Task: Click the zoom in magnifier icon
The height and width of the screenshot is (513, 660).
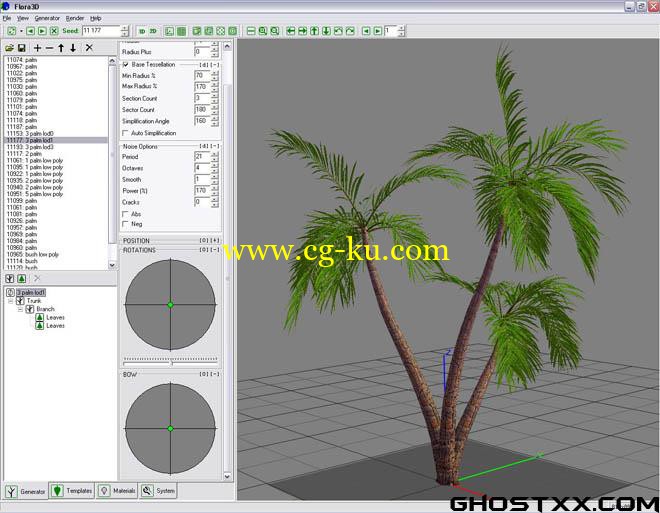Action: (x=263, y=31)
